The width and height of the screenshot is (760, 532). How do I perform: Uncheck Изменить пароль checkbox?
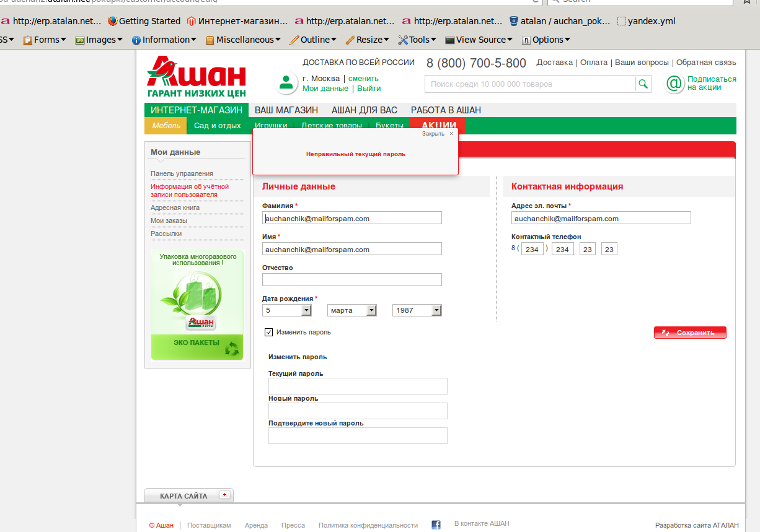click(269, 332)
